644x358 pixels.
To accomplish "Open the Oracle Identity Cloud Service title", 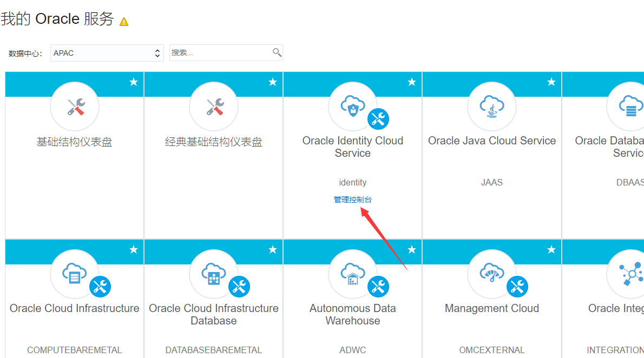I will pos(353,147).
